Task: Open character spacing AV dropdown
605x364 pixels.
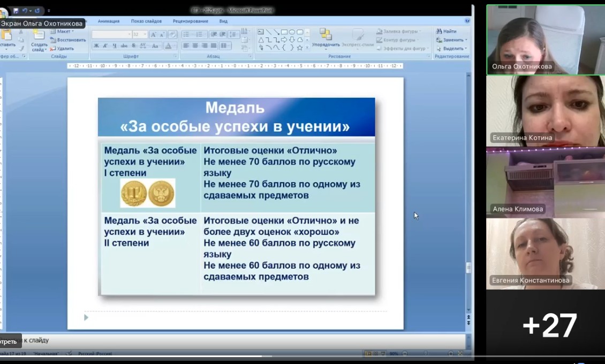Action: [x=143, y=46]
